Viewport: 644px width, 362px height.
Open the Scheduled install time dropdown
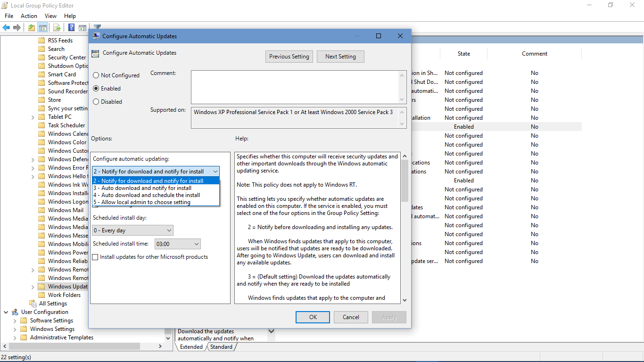tap(178, 244)
